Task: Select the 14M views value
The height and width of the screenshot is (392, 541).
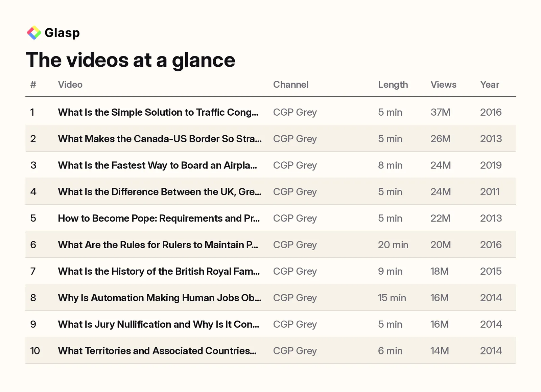Action: [x=440, y=351]
